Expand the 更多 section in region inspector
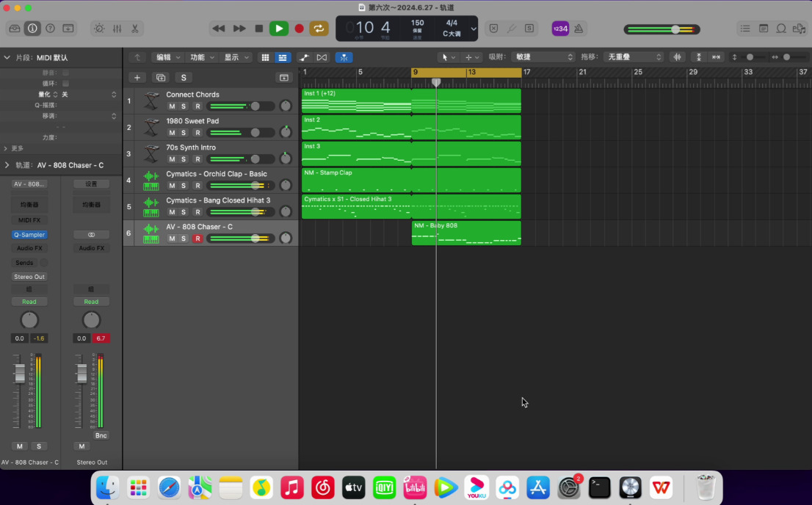Image resolution: width=812 pixels, height=505 pixels. 13,148
